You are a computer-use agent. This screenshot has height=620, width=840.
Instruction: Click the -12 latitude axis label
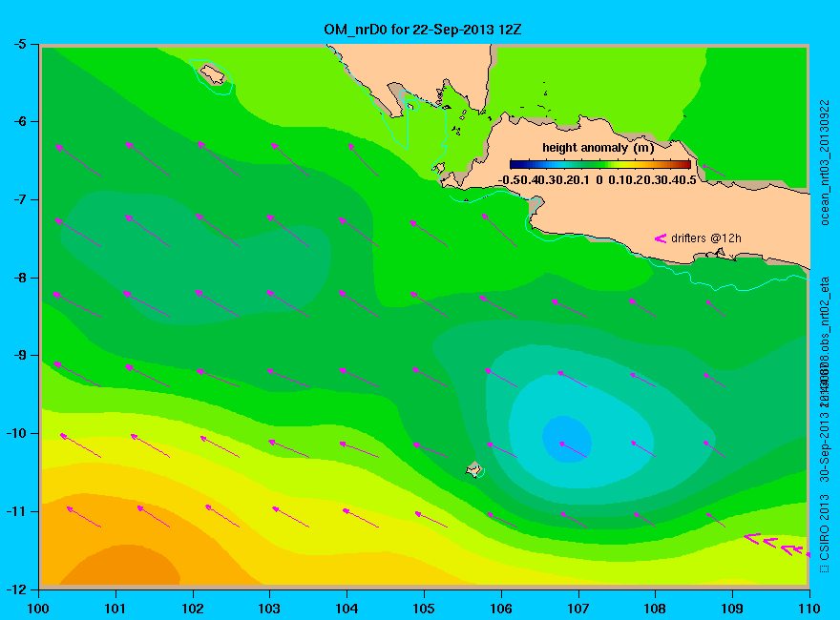pos(16,589)
